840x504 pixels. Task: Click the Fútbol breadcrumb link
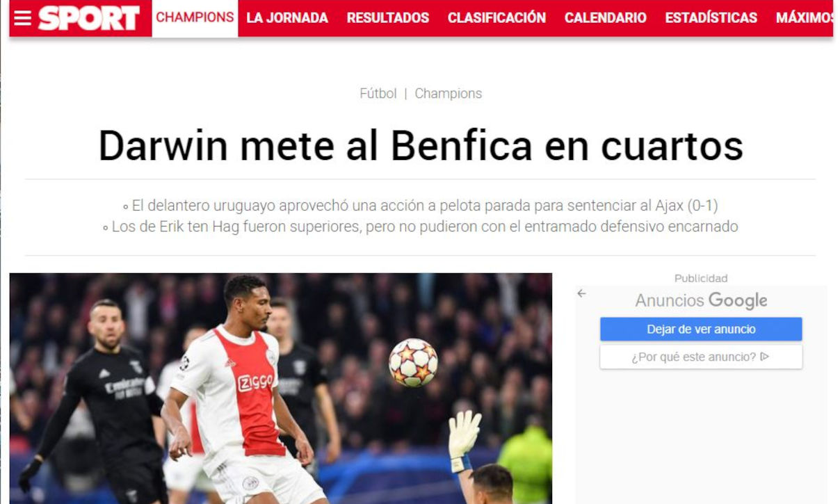pyautogui.click(x=378, y=93)
